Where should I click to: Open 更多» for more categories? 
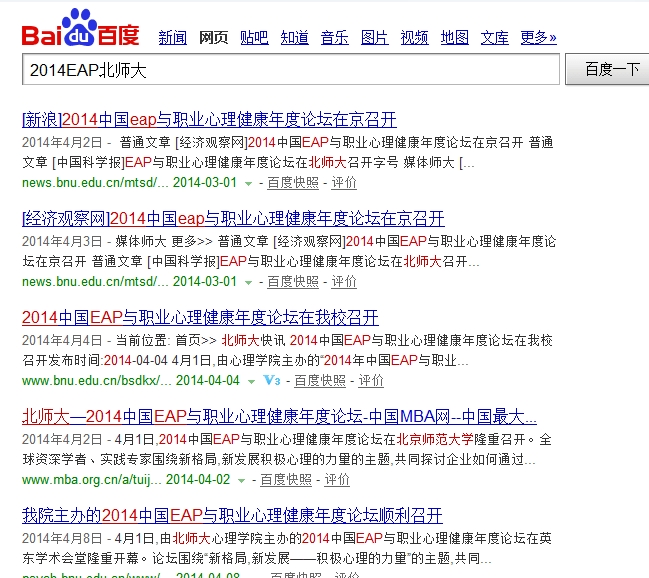[x=539, y=38]
